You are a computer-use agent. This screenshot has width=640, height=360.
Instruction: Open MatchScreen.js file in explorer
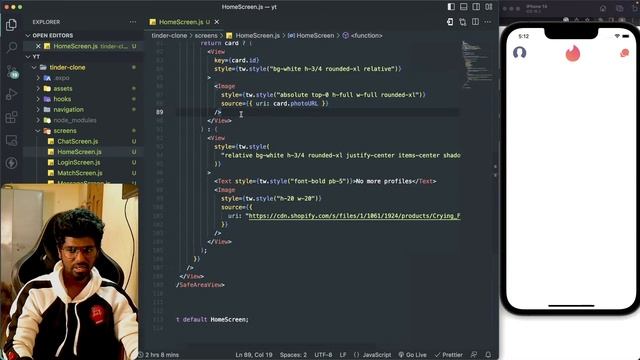[80, 173]
